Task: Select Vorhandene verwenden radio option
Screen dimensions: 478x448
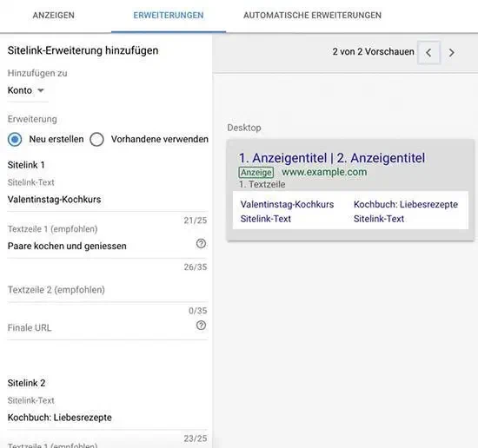Action: pos(97,140)
